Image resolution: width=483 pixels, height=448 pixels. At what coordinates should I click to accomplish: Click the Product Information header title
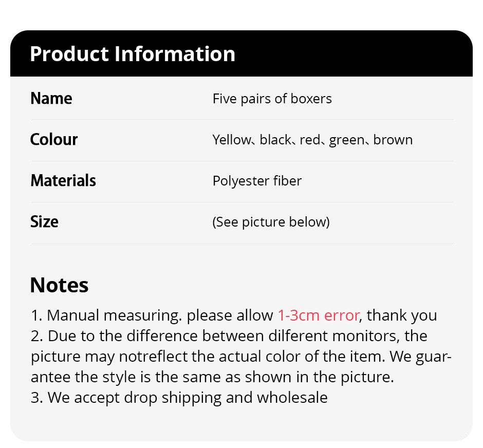[x=133, y=54]
